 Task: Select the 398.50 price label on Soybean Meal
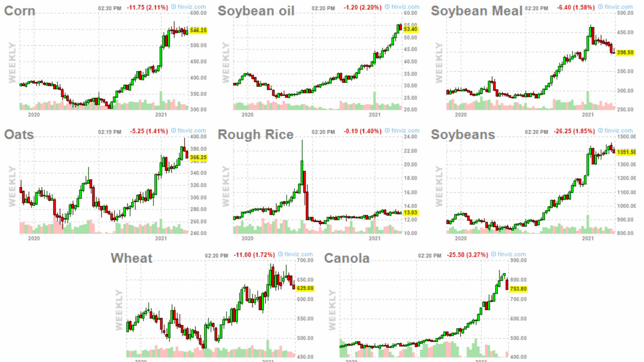(625, 52)
